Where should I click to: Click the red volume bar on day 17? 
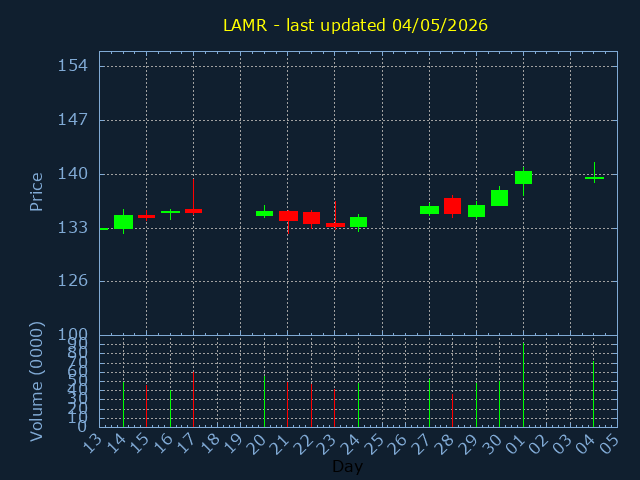tap(193, 400)
